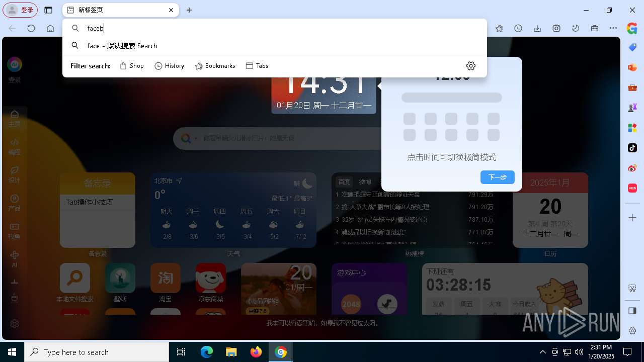Toggle dark mode moon icon in the toolbar

pyautogui.click(x=576, y=29)
